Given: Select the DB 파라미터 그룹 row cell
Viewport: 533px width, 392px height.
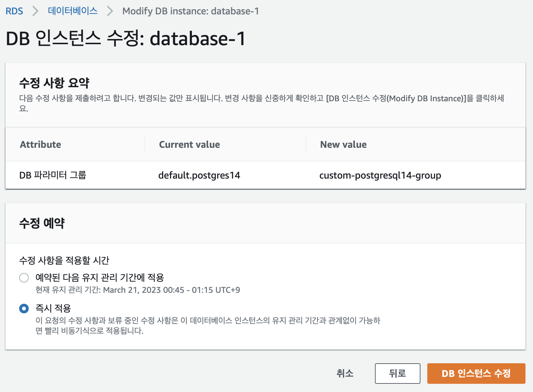Looking at the screenshot, I should [x=53, y=175].
